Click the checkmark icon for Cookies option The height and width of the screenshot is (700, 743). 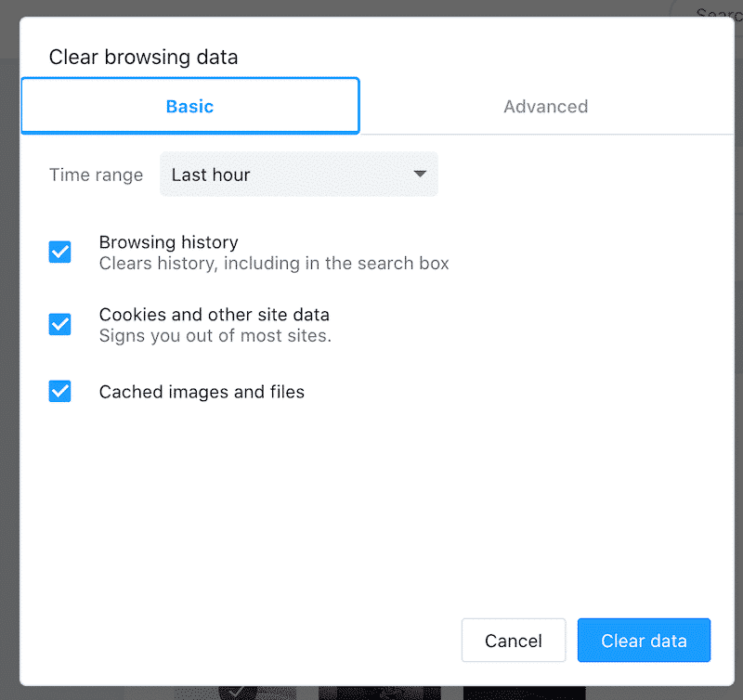click(59, 324)
